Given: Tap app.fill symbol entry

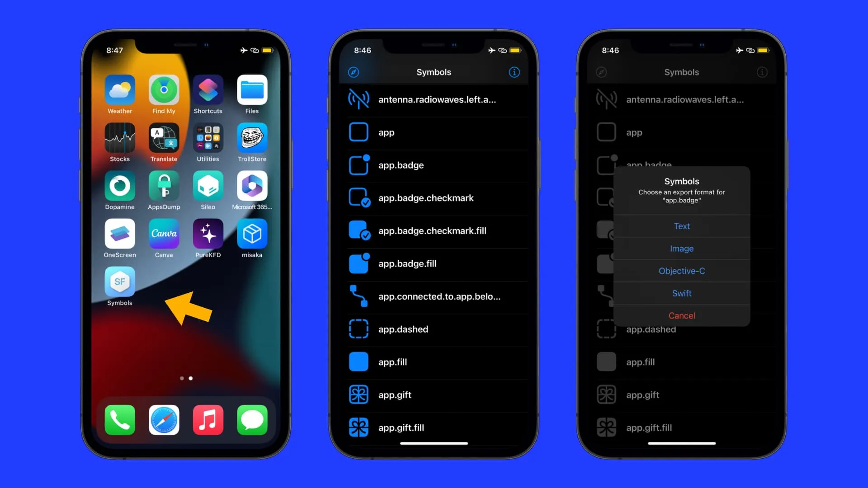Looking at the screenshot, I should [x=434, y=361].
